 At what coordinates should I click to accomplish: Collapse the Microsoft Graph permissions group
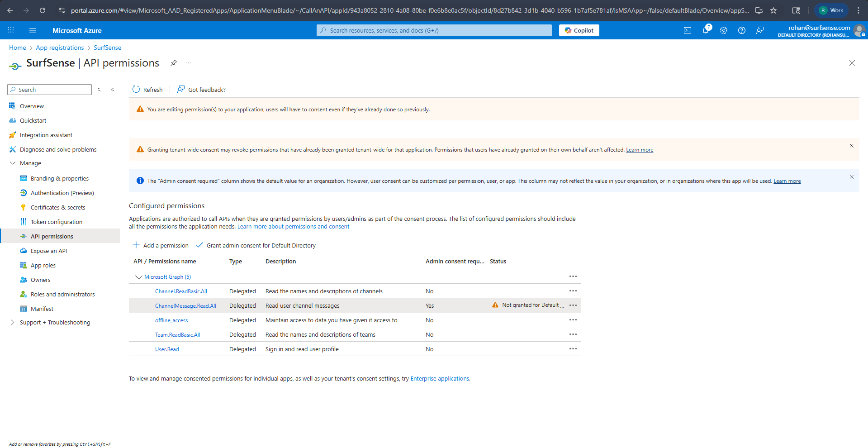138,276
